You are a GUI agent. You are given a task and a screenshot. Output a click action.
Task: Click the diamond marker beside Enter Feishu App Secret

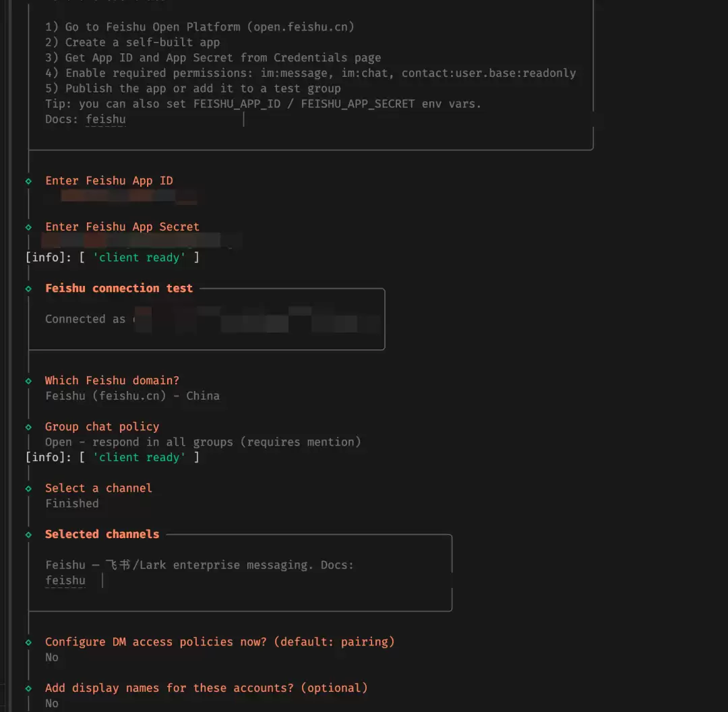tap(28, 227)
